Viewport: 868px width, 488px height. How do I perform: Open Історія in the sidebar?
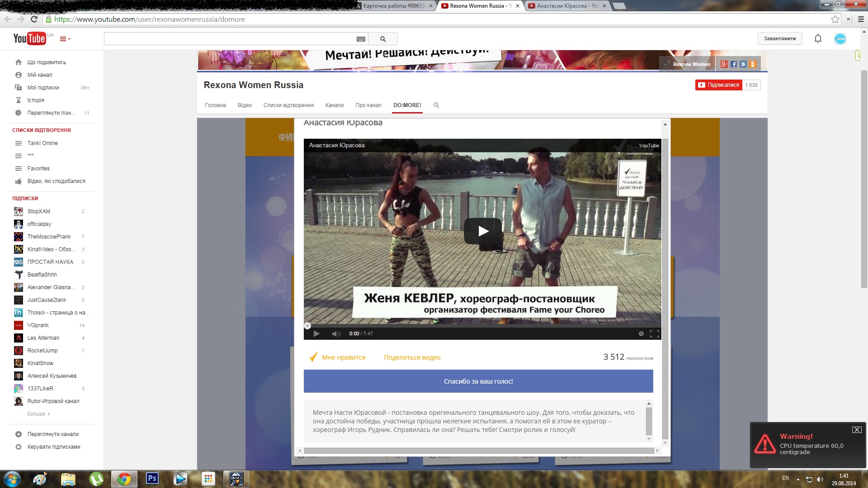36,100
